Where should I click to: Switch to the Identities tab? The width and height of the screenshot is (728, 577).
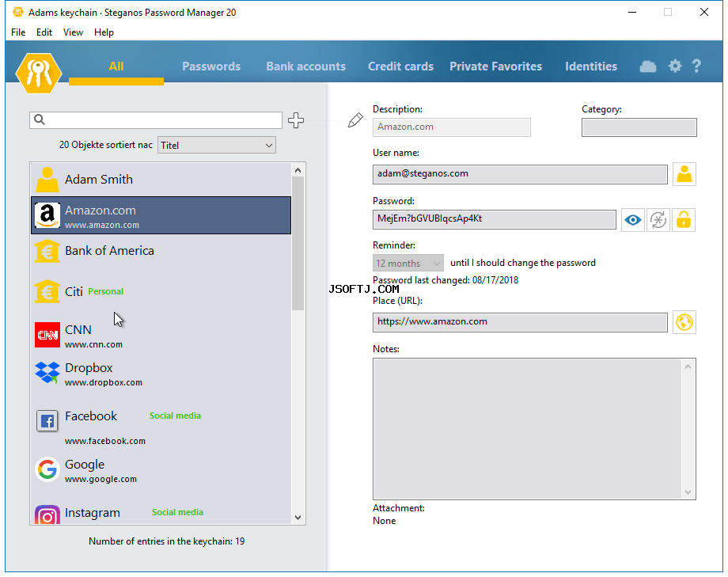(x=591, y=66)
